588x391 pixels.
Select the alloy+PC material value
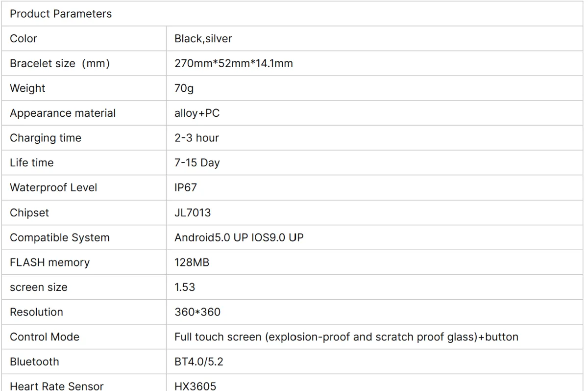pos(197,113)
